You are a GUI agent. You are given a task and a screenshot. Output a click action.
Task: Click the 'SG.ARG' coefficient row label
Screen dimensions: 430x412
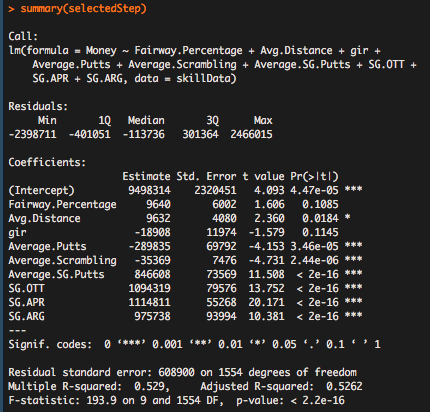26,316
